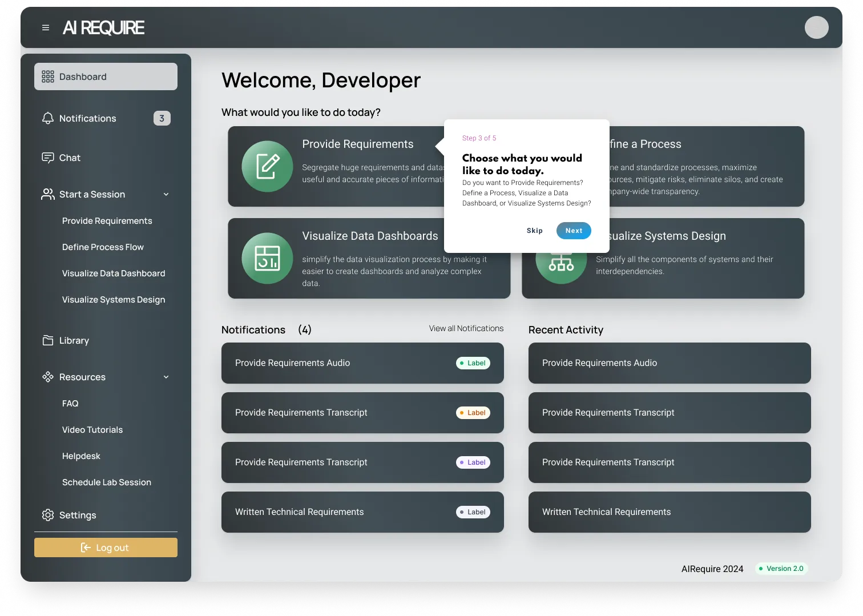This screenshot has width=863, height=616.
Task: Click the Start a Session people icon
Action: click(x=48, y=194)
